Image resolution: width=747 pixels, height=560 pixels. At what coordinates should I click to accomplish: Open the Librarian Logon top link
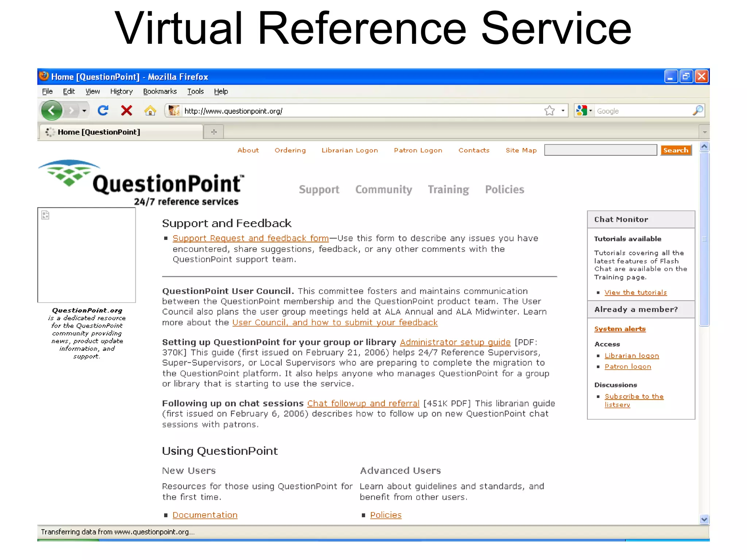click(349, 150)
